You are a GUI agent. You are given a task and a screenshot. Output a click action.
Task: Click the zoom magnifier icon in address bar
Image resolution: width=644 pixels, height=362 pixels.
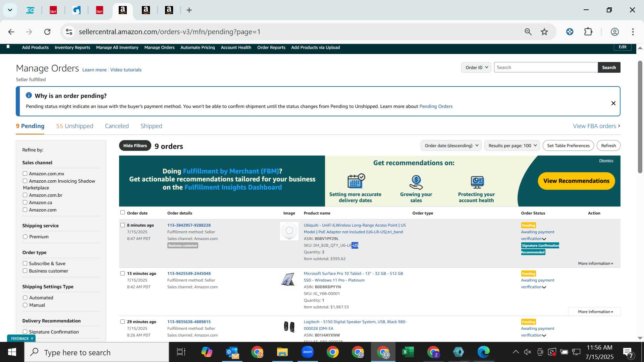pyautogui.click(x=528, y=32)
